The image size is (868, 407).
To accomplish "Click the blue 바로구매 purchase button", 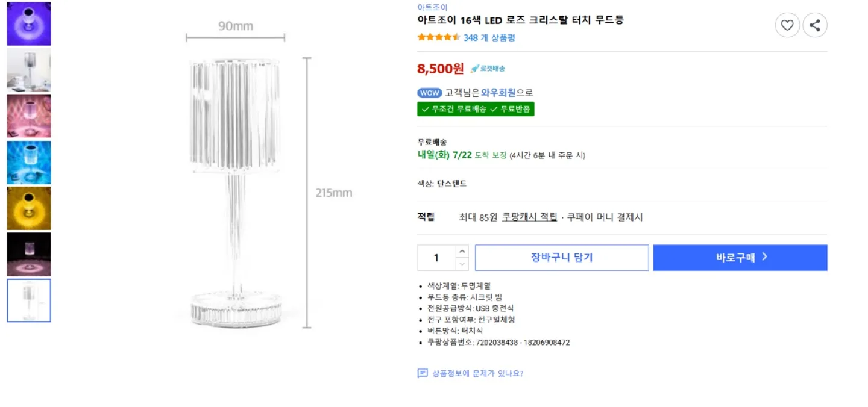I will click(x=740, y=257).
